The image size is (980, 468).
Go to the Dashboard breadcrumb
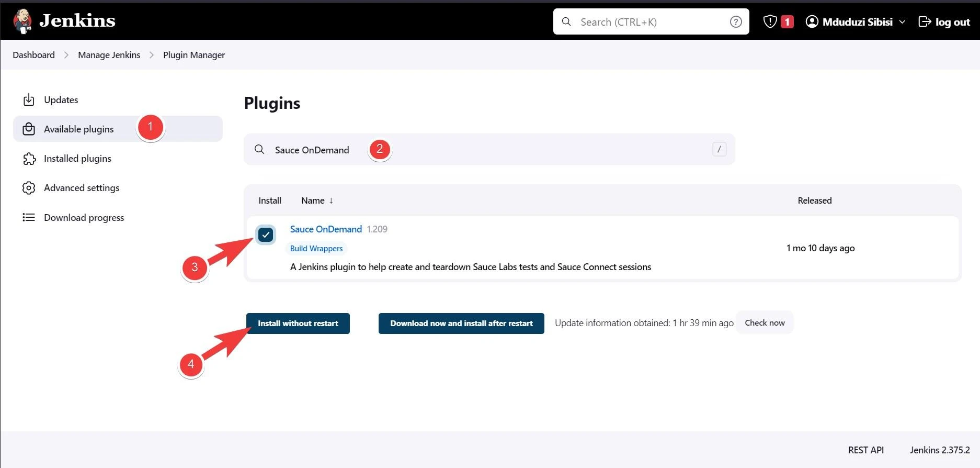click(x=33, y=55)
